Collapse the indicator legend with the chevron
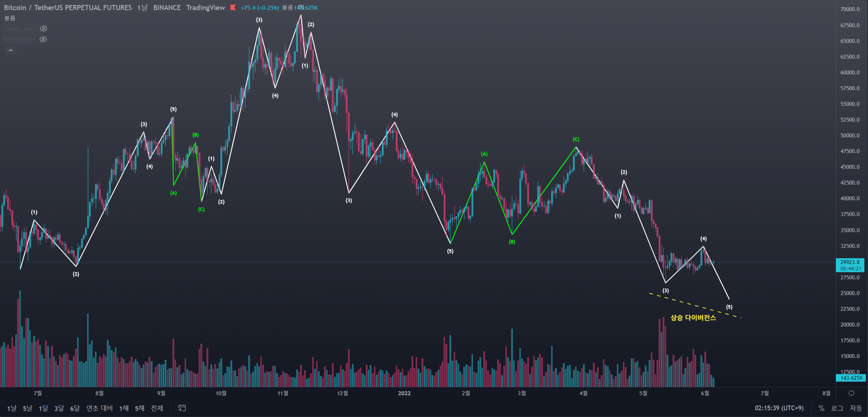868x417 pixels. point(10,51)
